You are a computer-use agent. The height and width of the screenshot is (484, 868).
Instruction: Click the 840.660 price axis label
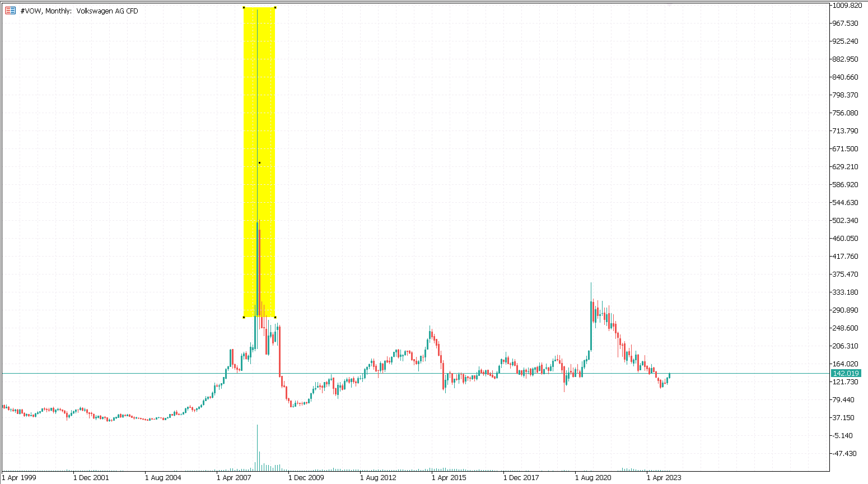846,77
